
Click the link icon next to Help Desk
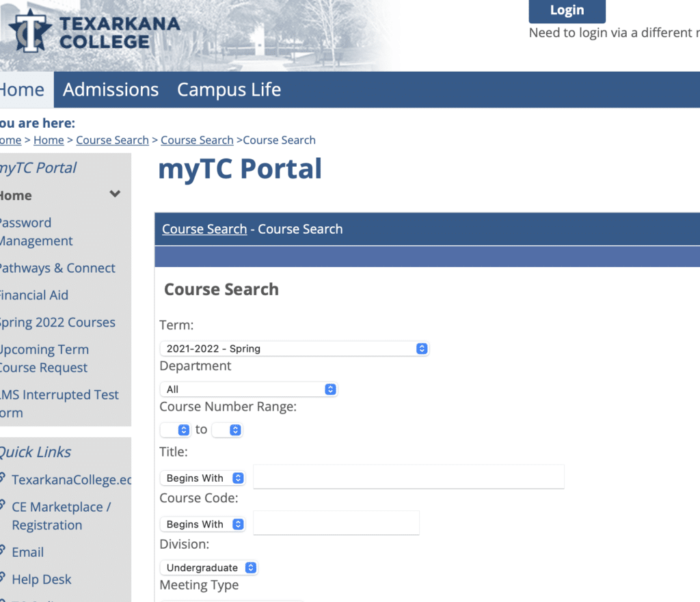[3, 577]
